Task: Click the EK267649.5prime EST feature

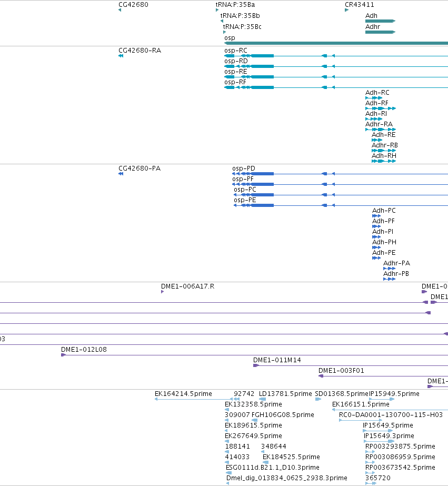Action: coord(227,441)
